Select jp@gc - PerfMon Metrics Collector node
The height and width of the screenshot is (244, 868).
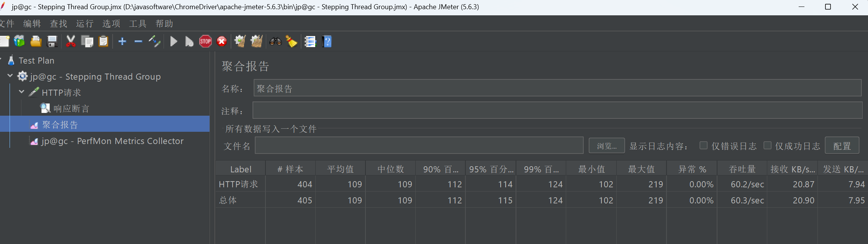point(113,141)
